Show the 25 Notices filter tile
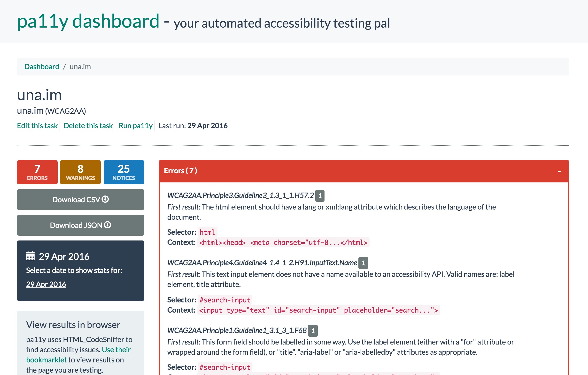This screenshot has height=375, width=588. 124,172
